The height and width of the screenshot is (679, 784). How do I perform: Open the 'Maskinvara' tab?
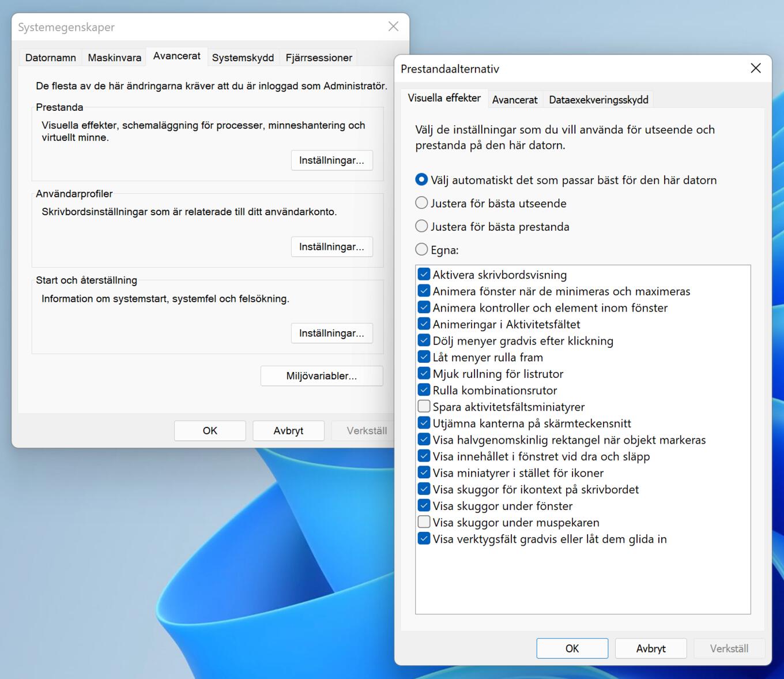(115, 58)
